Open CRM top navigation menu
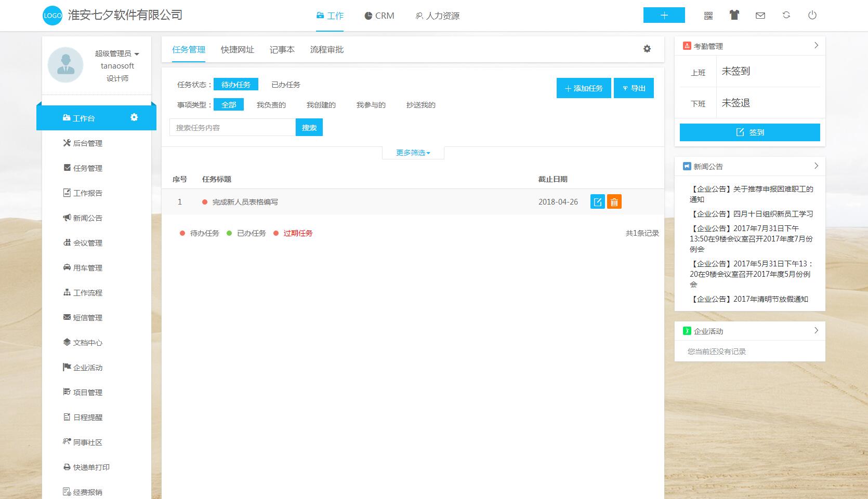 coord(379,16)
